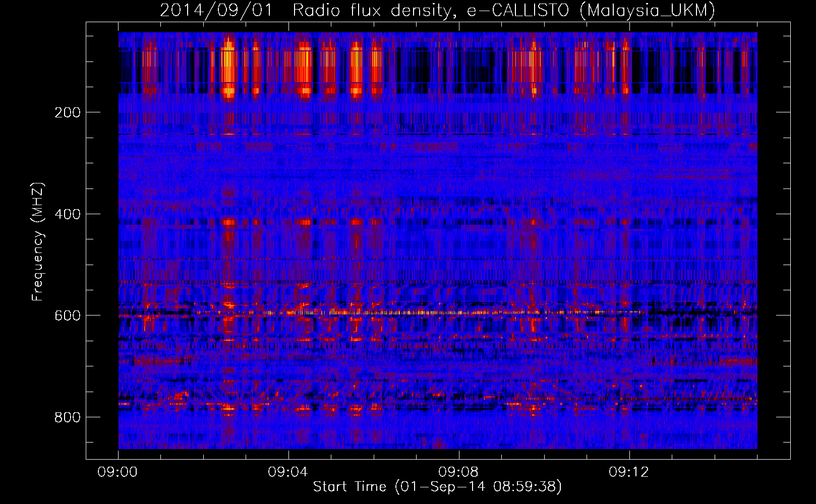Screen dimensions: 816x504
Task: Click the 09:08 time tick label
Action: click(458, 472)
